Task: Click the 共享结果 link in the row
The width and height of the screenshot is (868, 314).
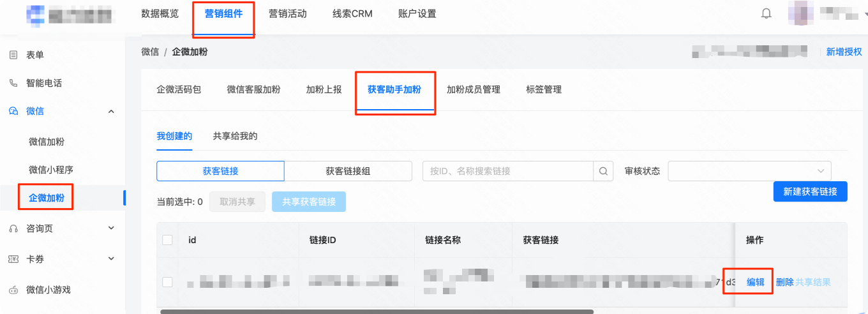Action: pos(813,282)
